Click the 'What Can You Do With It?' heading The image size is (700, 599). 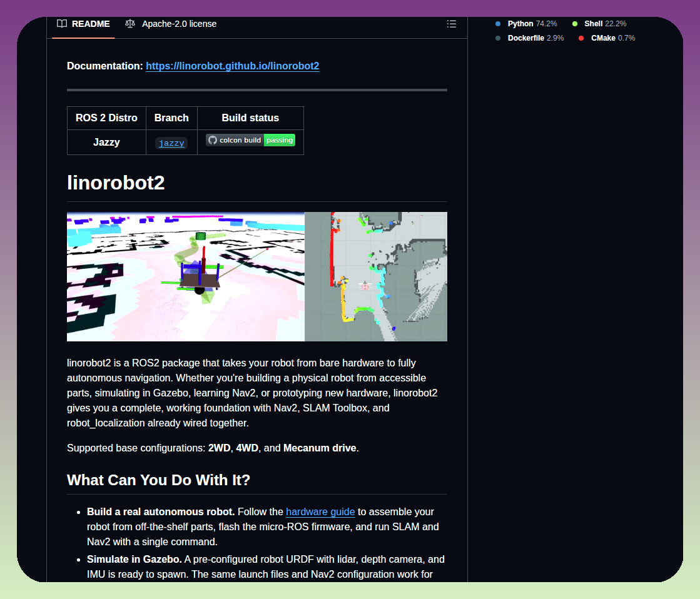pyautogui.click(x=158, y=480)
